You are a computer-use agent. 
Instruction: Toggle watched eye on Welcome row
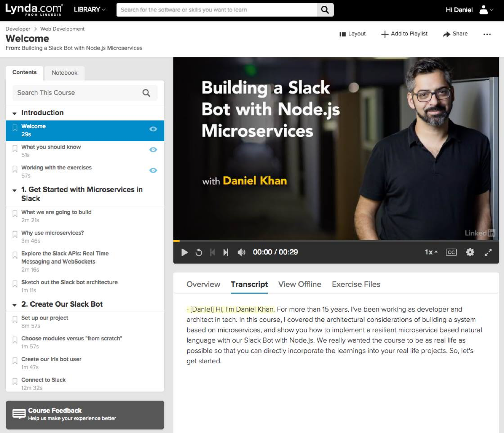click(x=153, y=129)
